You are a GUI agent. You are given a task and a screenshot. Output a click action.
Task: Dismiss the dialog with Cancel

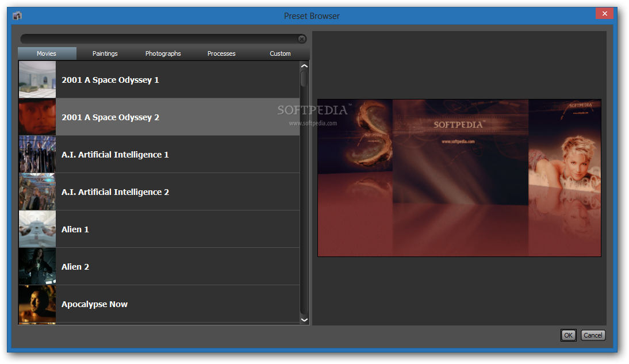[593, 335]
